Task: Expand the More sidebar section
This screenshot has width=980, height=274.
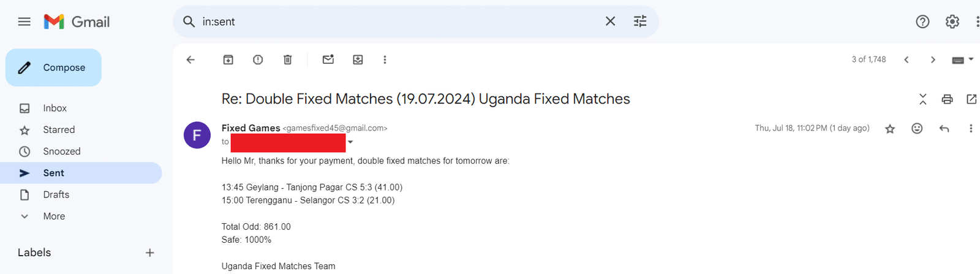Action: (54, 216)
